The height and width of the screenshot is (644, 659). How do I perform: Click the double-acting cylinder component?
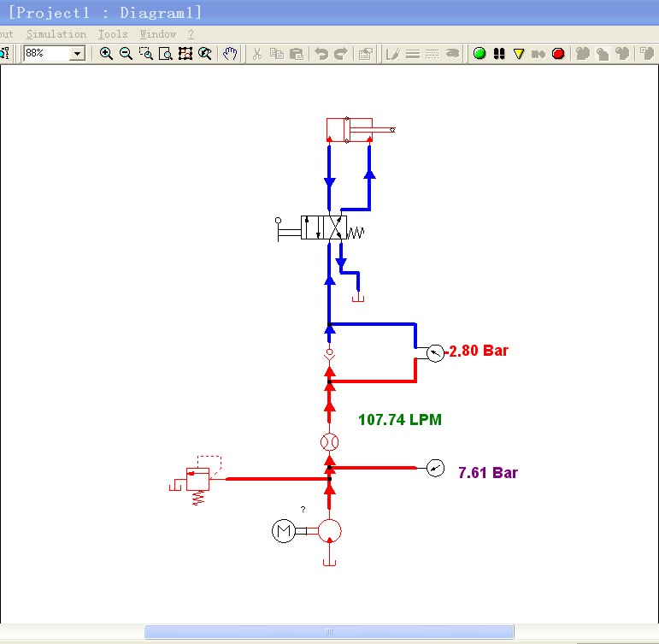361,130
